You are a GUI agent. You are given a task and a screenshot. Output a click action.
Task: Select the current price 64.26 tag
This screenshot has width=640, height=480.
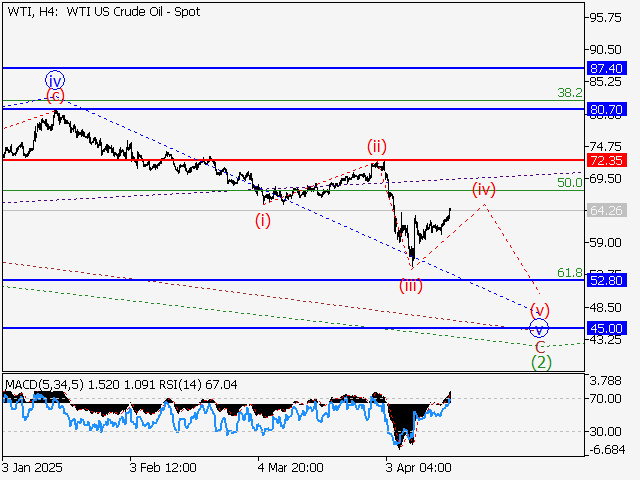pyautogui.click(x=607, y=211)
